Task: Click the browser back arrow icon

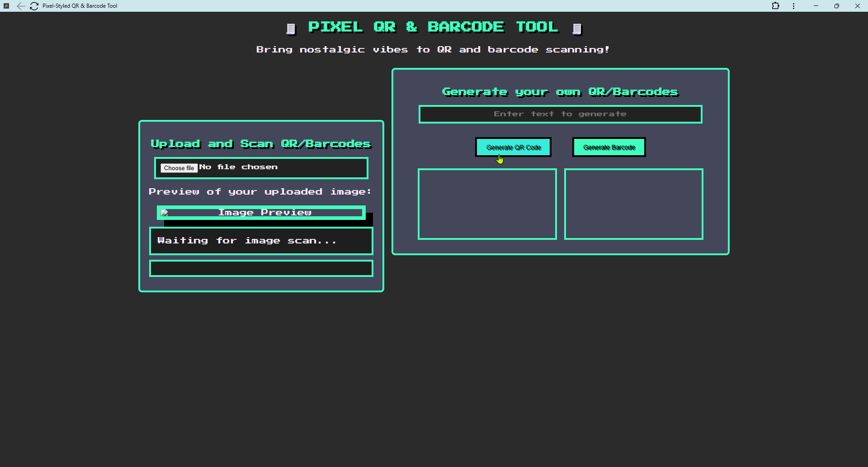Action: (x=21, y=6)
